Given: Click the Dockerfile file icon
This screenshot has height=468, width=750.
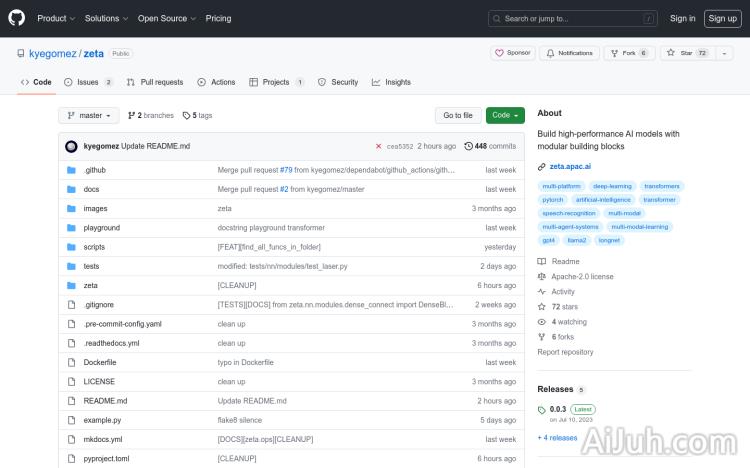Looking at the screenshot, I should click(71, 362).
